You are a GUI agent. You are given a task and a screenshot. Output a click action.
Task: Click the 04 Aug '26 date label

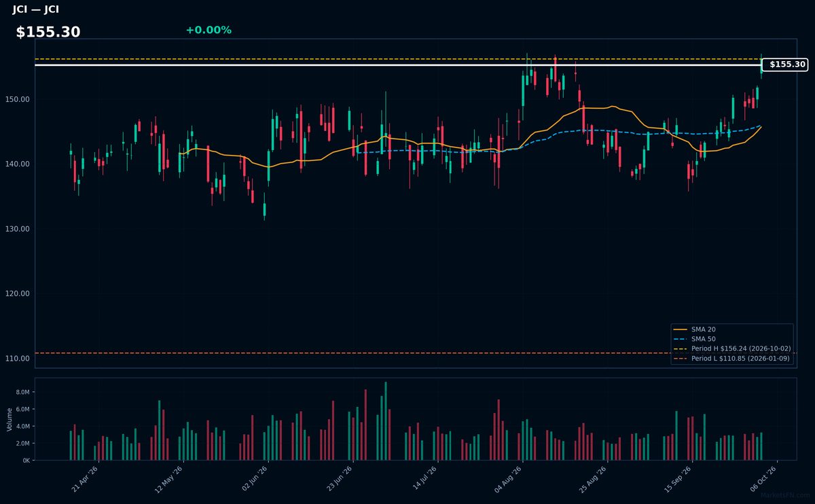click(x=508, y=479)
